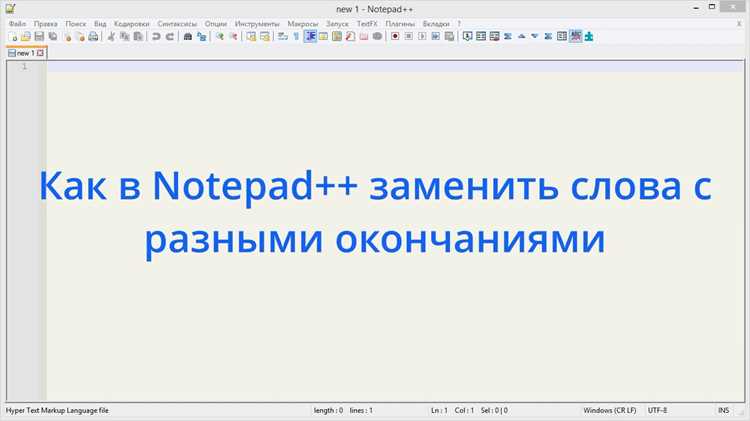Viewport: 750px width, 421px height.
Task: Close the new 1 tab with red X
Action: [x=41, y=53]
